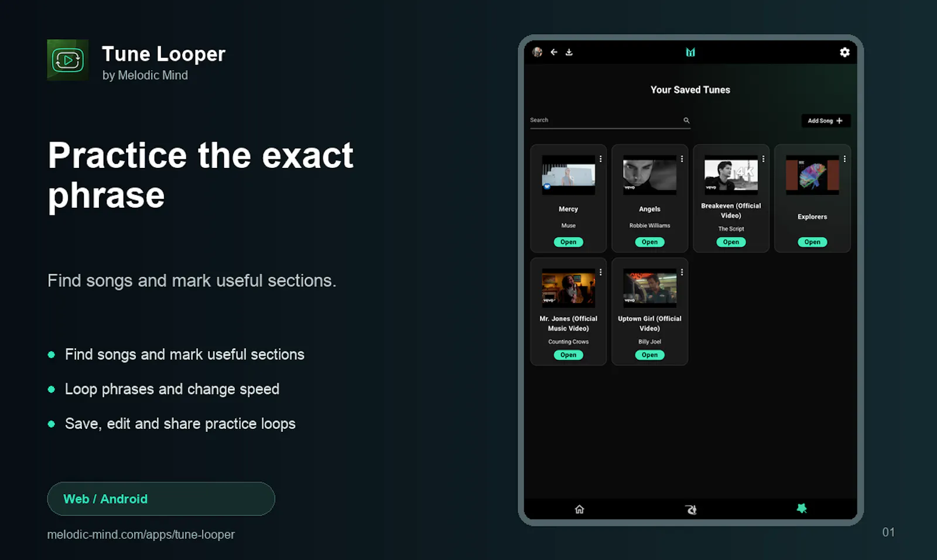
Task: Click the Explorers album thumbnail
Action: 812,175
